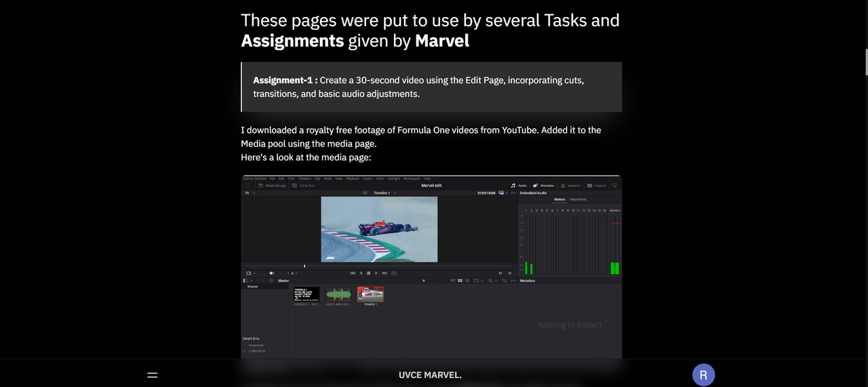The image size is (868, 387).
Task: Open the File menu in Resolve
Action: tap(273, 178)
